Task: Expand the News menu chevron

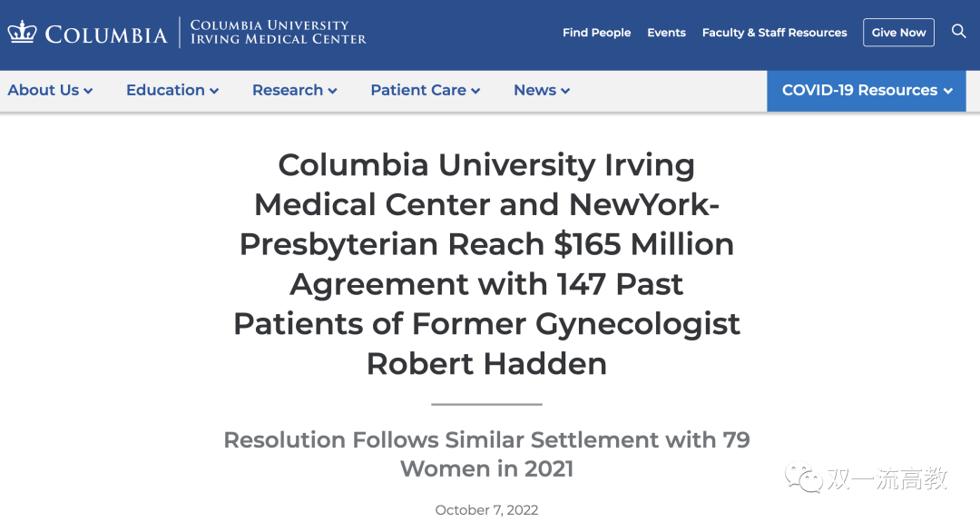Action: coord(565,91)
